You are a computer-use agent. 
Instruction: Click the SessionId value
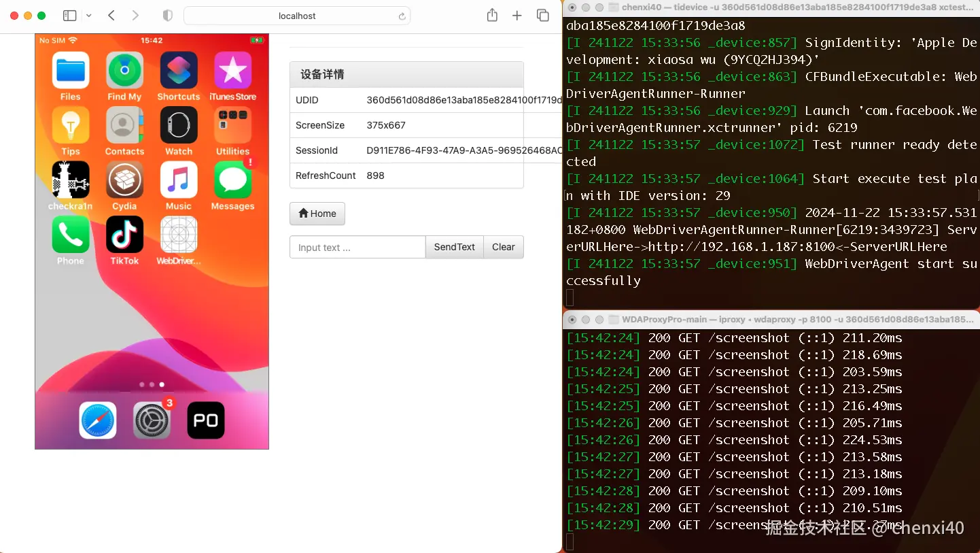click(464, 150)
